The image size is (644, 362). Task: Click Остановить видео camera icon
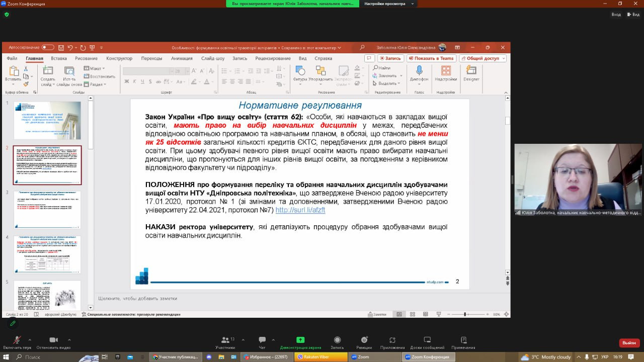pos(53,340)
